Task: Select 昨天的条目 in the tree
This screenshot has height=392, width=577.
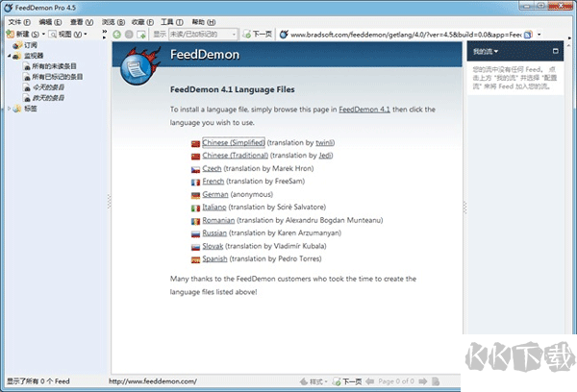Action: pyautogui.click(x=48, y=98)
